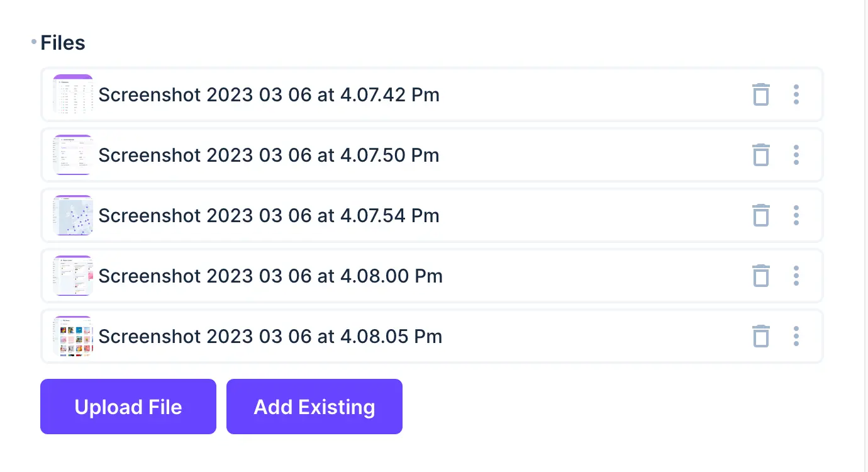Open the image grid screenshot thumbnail

pos(72,336)
